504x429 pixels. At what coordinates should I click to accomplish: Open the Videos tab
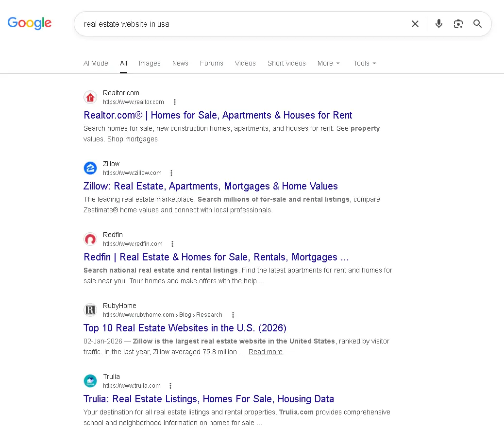coord(245,63)
